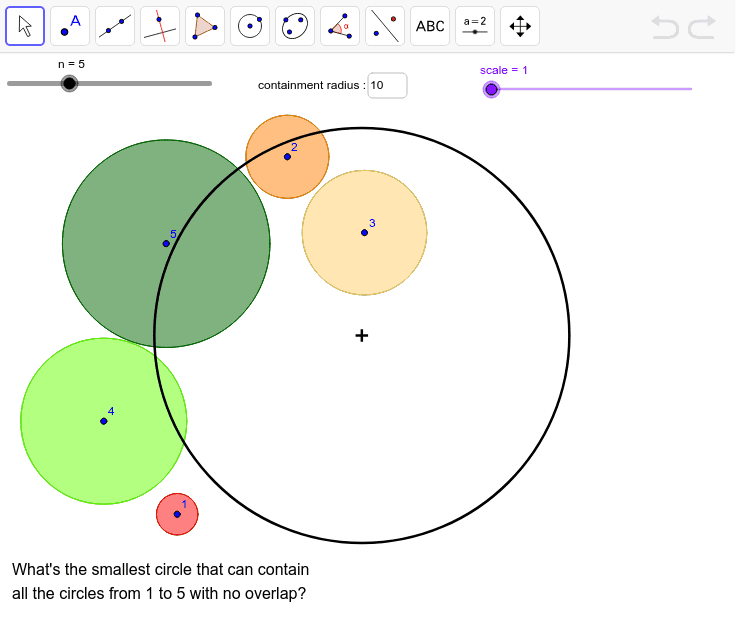Click the n = 5 slider handle
Image resolution: width=736 pixels, height=620 pixels.
tap(69, 84)
